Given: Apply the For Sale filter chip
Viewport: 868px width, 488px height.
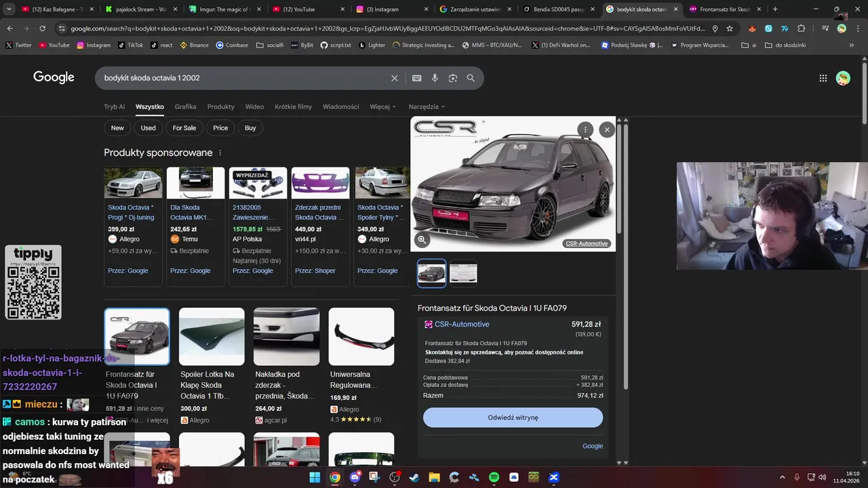Looking at the screenshot, I should point(184,128).
